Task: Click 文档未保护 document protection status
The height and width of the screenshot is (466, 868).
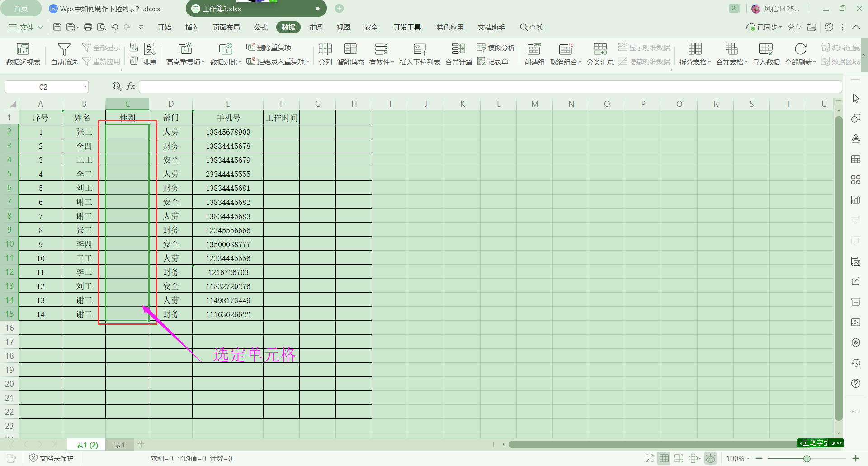Action: (x=52, y=458)
